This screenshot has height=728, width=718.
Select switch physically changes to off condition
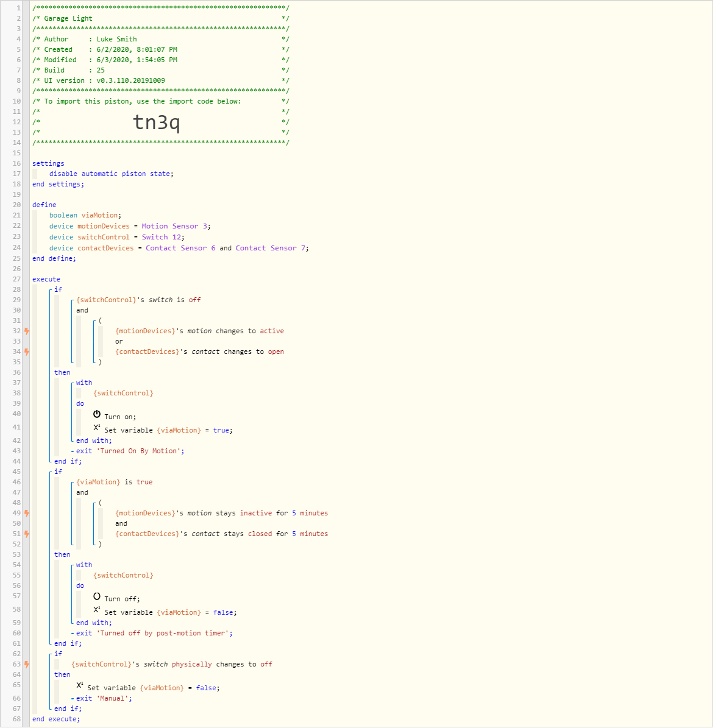tap(172, 665)
